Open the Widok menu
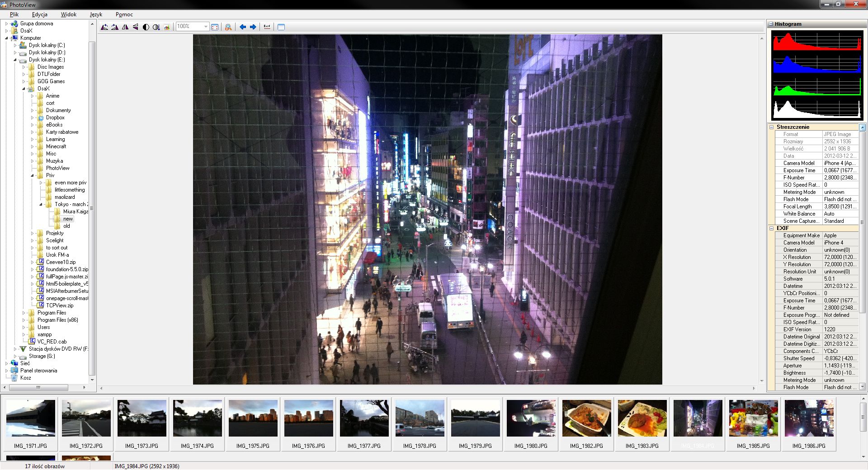Viewport: 868px width, 470px height. pos(68,14)
